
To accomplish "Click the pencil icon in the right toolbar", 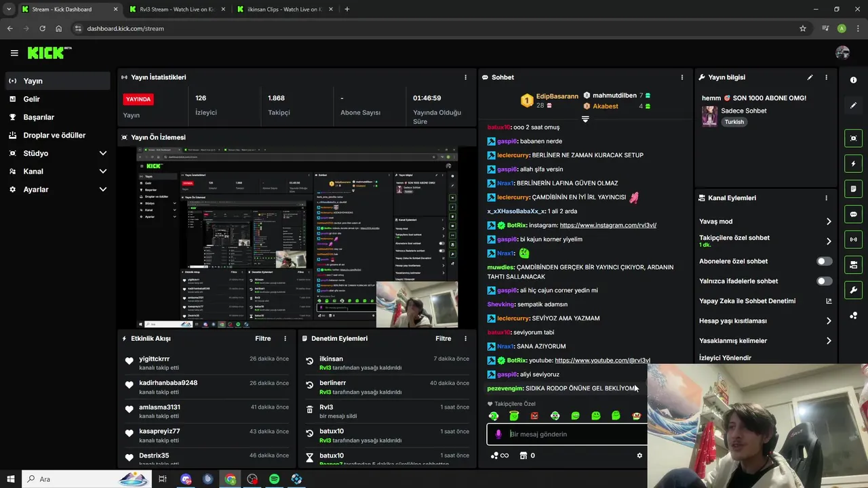I will (x=853, y=105).
